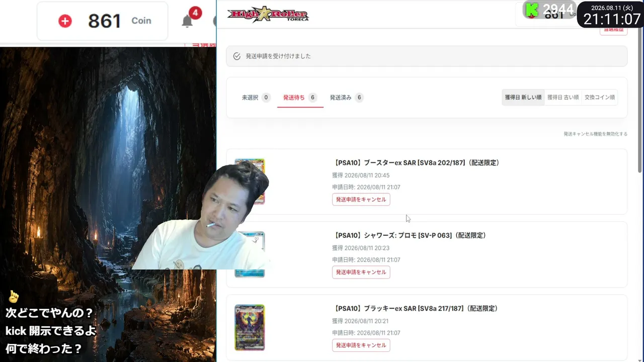Click the 獲得 2026/08/11 20:21 date
The image size is (644, 362).
360,321
